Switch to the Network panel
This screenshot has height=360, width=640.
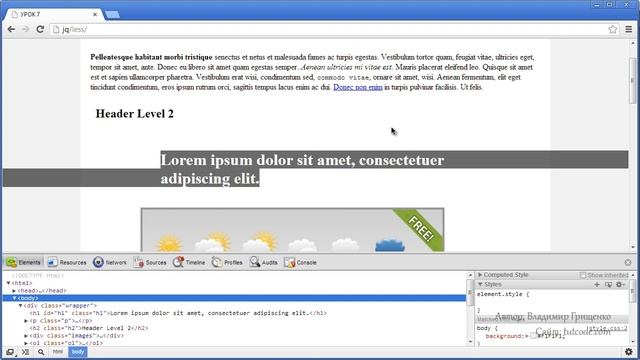point(110,262)
